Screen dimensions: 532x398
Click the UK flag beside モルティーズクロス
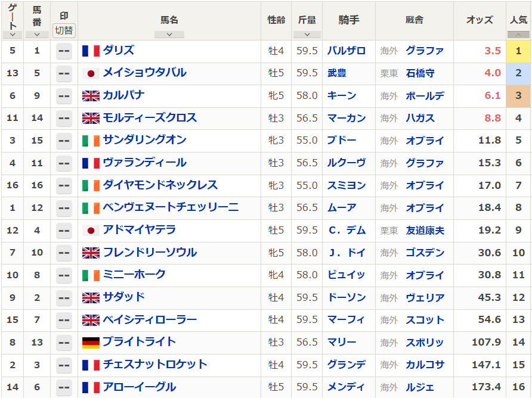(x=91, y=119)
